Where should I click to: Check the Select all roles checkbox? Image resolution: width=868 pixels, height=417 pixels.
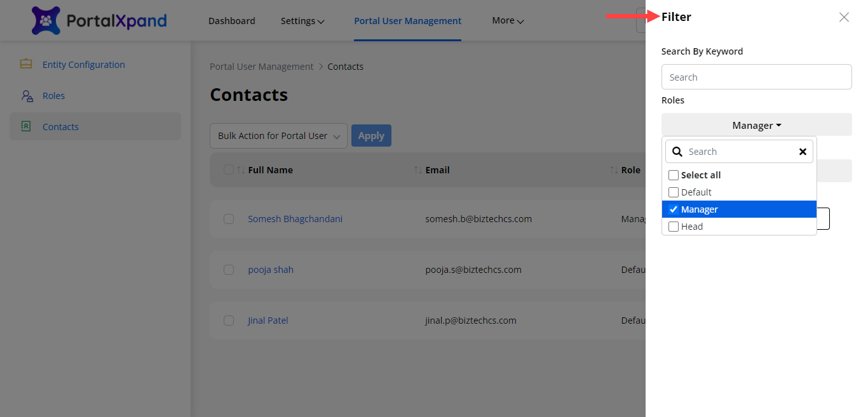click(674, 175)
